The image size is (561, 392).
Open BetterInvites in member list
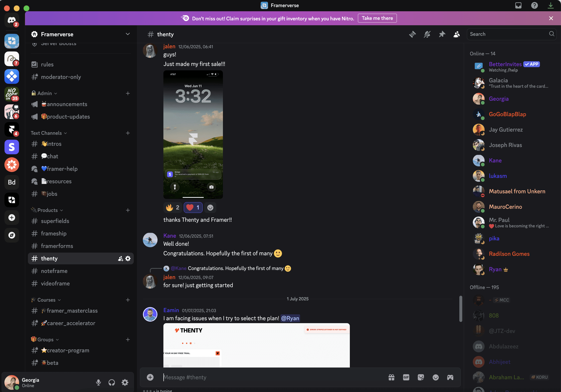pyautogui.click(x=512, y=67)
